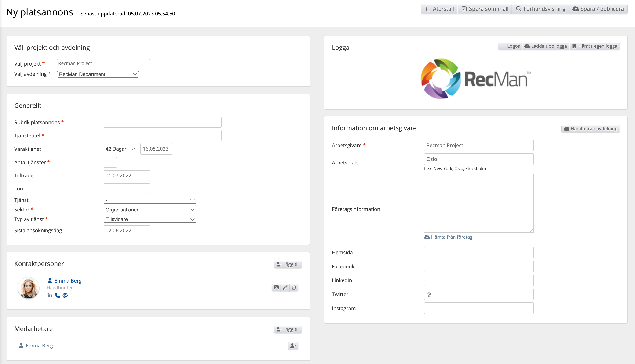Open the Välj avdelning dropdown
Viewport: 635px width, 364px height.
[98, 74]
